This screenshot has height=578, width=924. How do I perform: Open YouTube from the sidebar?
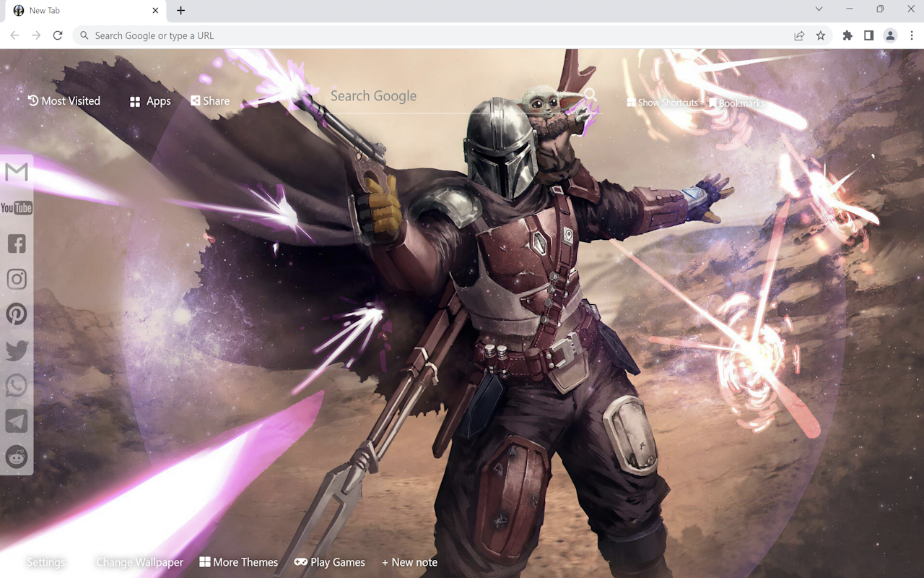[16, 207]
